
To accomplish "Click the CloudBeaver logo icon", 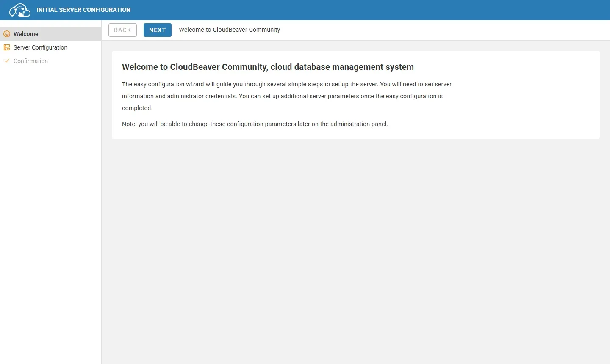I will [x=19, y=10].
